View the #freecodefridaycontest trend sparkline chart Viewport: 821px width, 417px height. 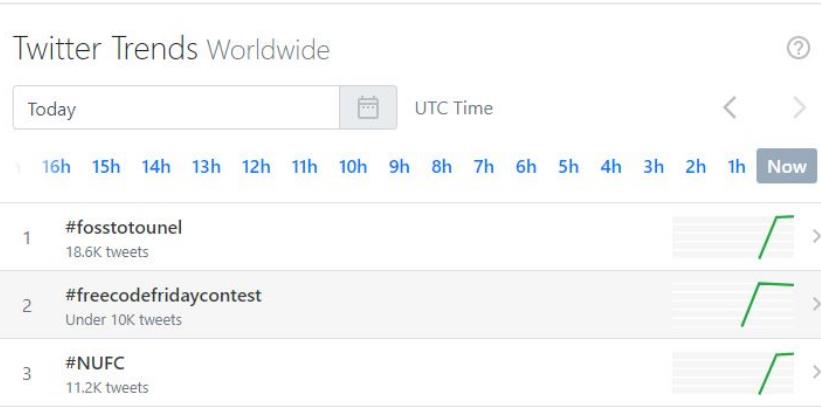pyautogui.click(x=733, y=304)
